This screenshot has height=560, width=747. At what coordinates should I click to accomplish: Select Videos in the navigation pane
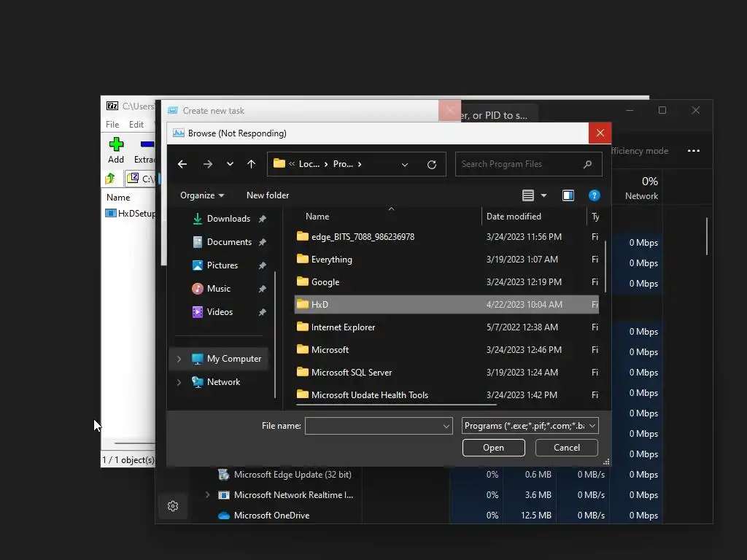pos(220,312)
